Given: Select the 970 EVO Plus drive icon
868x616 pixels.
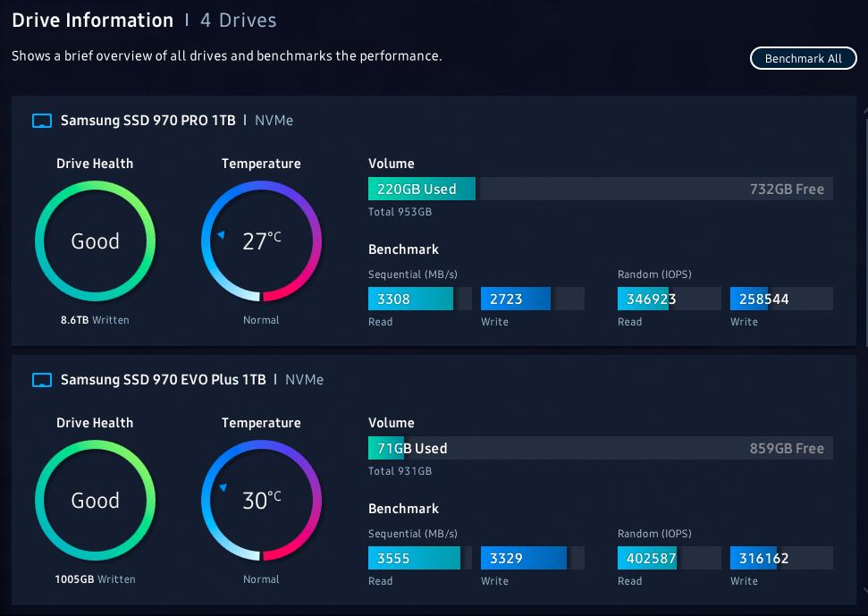Looking at the screenshot, I should pos(42,380).
